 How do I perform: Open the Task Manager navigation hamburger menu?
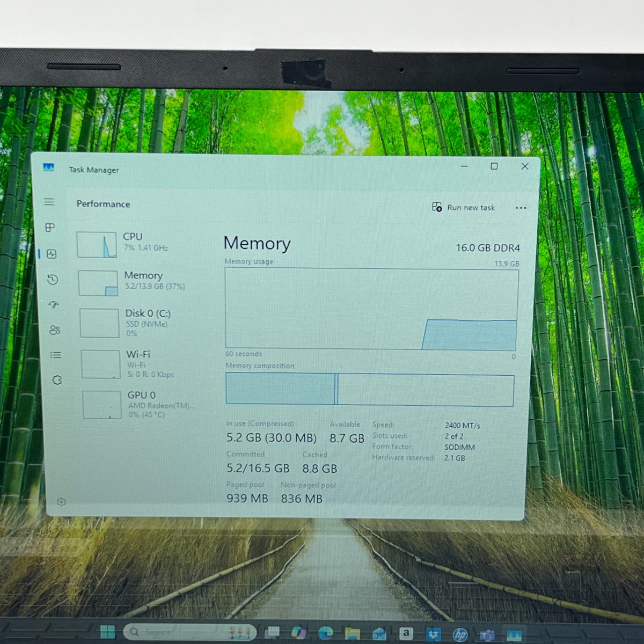tap(49, 202)
